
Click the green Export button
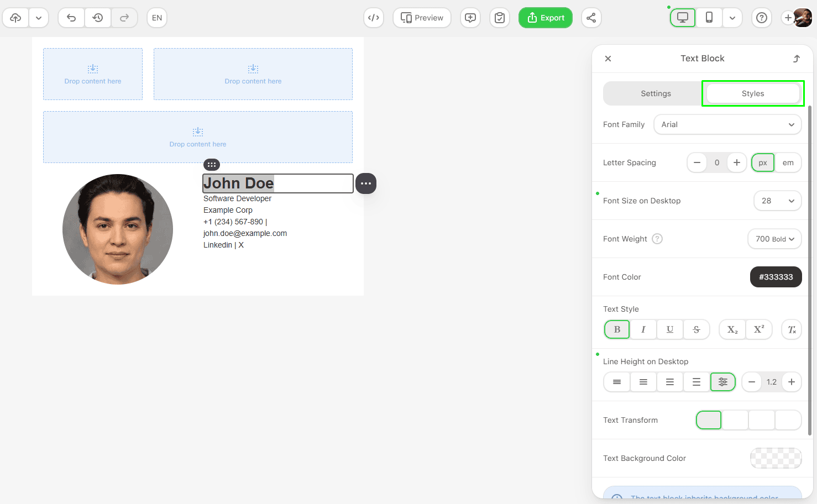tap(546, 18)
